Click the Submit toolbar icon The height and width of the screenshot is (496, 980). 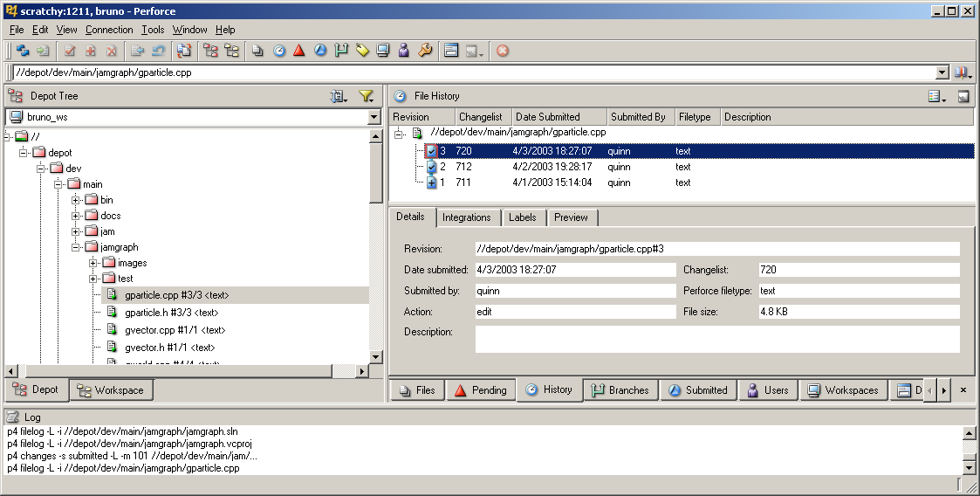pos(138,51)
